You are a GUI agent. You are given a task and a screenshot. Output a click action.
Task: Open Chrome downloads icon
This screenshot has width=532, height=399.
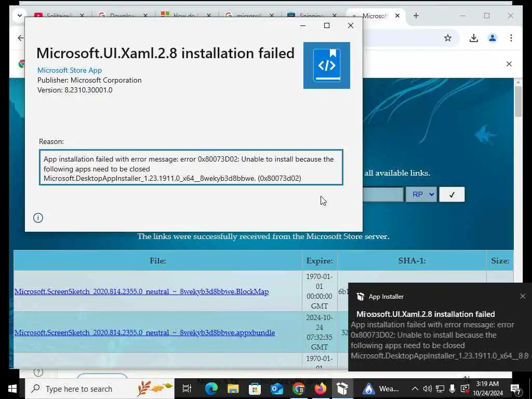tap(474, 38)
